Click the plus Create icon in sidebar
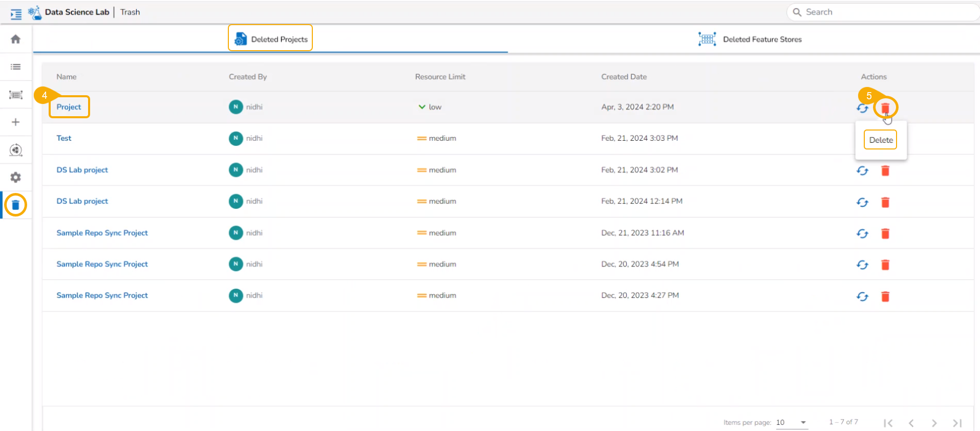 click(x=16, y=122)
